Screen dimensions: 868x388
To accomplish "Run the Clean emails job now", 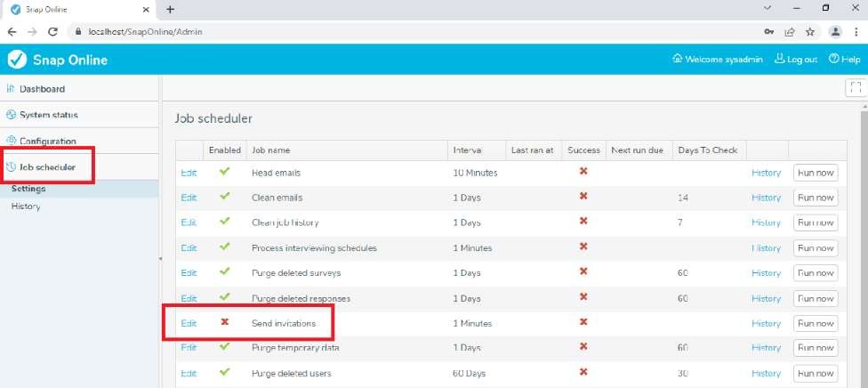I will 815,198.
